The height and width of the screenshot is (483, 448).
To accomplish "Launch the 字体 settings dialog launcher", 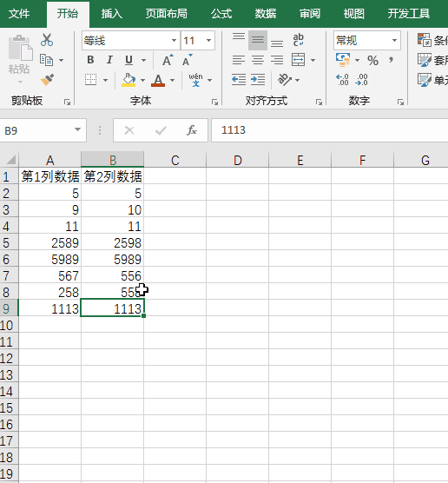I will (215, 103).
